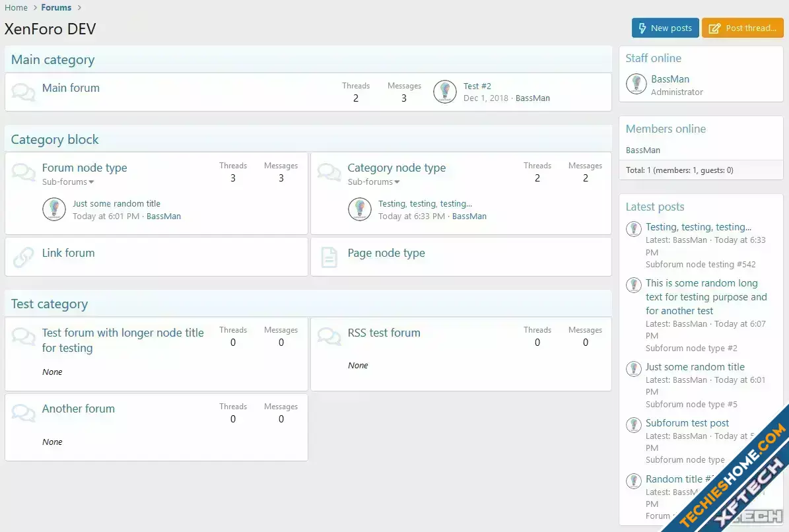Click Subforum node type #5 text
Viewport: 789px width, 532px height.
point(691,404)
